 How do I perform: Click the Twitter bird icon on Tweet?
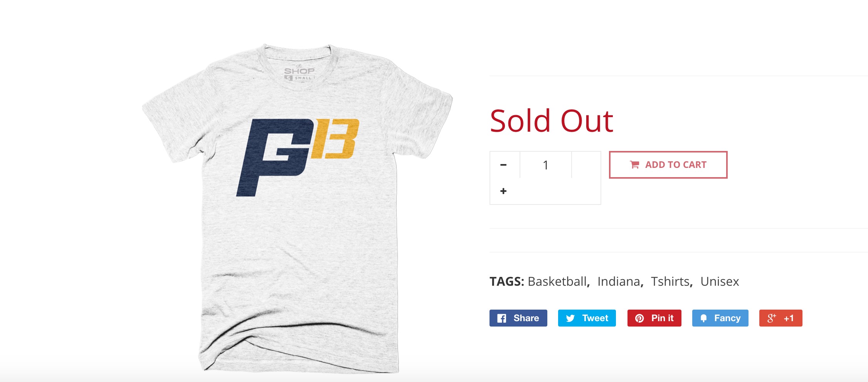[x=570, y=318]
